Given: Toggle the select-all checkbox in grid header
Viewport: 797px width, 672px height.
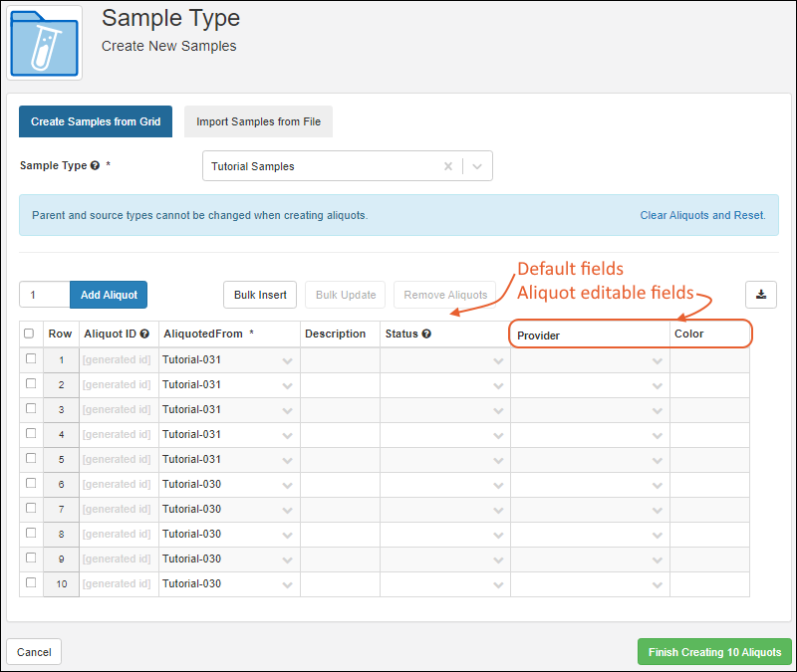Looking at the screenshot, I should tap(29, 335).
